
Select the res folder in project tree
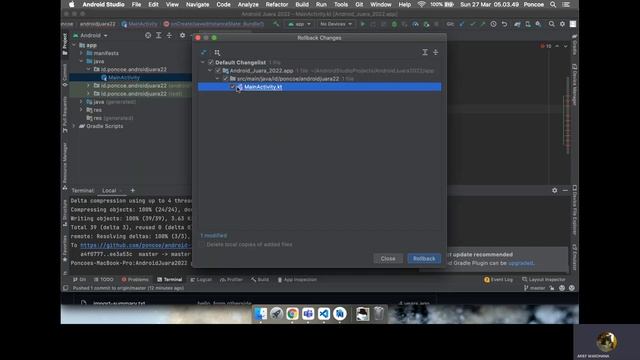98,110
